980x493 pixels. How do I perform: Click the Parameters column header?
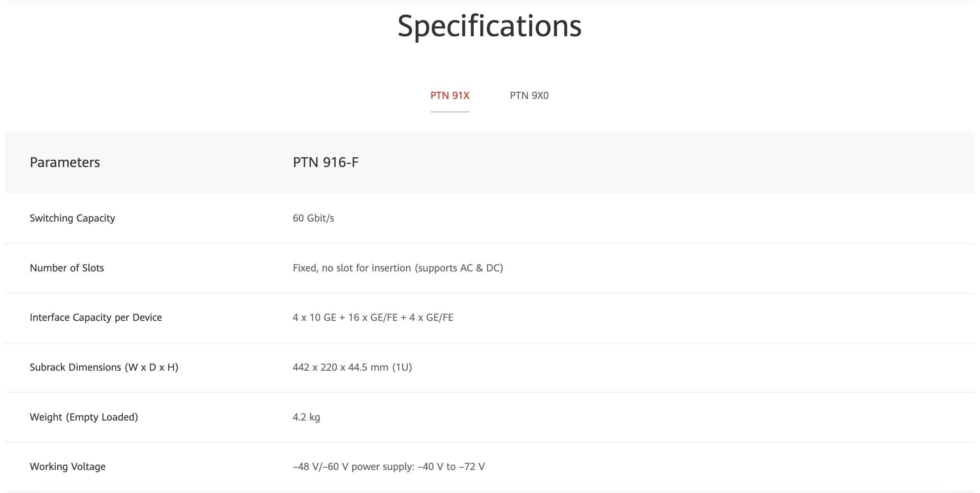click(65, 162)
